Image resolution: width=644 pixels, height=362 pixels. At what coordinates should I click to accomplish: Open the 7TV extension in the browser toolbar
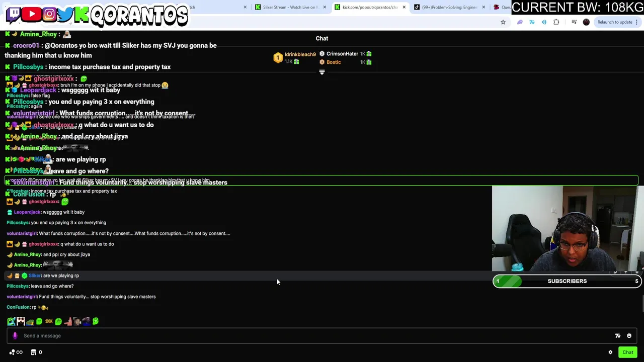(532, 22)
